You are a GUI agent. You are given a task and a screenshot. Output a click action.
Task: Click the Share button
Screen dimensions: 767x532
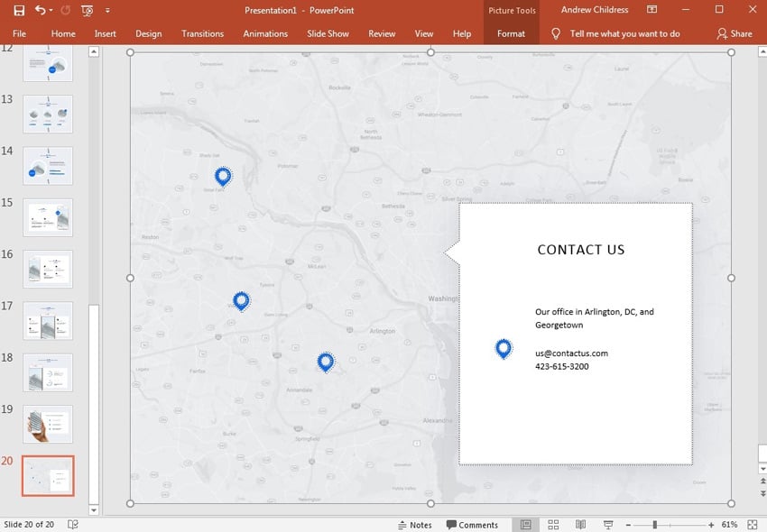point(735,33)
